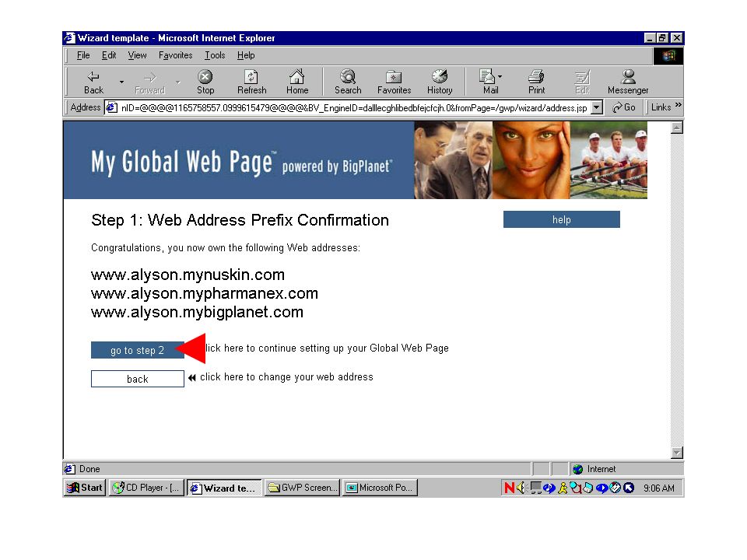Open the Edit menu
The image size is (747, 560).
point(109,55)
